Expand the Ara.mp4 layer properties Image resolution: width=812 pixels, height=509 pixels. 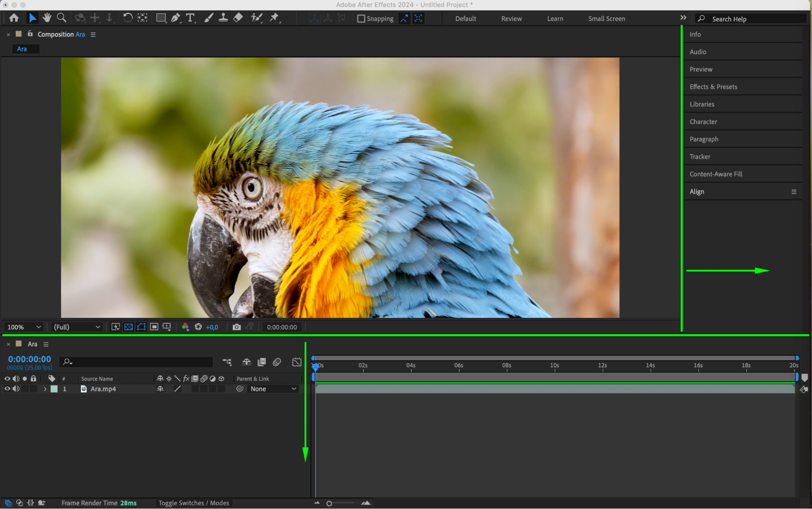pos(45,389)
